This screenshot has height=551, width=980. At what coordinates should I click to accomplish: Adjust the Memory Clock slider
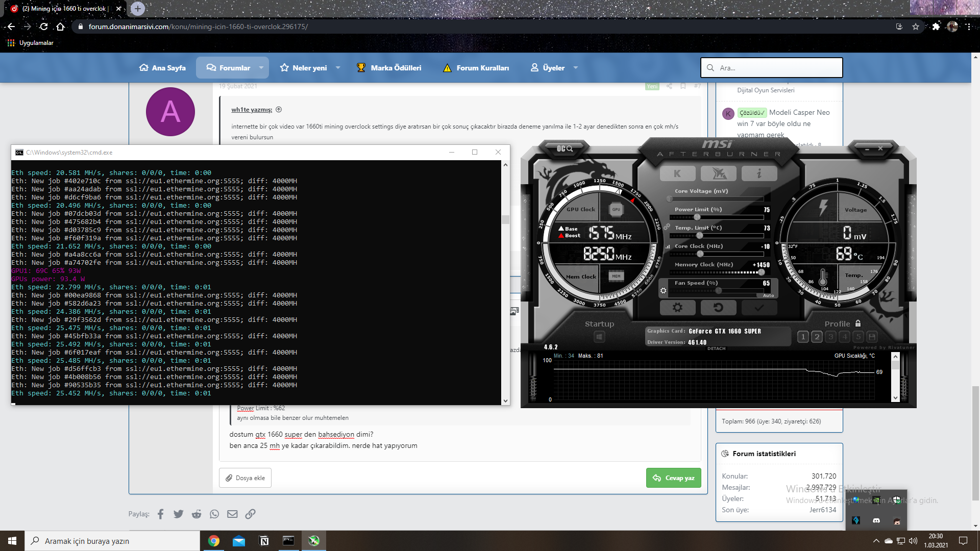click(x=761, y=272)
